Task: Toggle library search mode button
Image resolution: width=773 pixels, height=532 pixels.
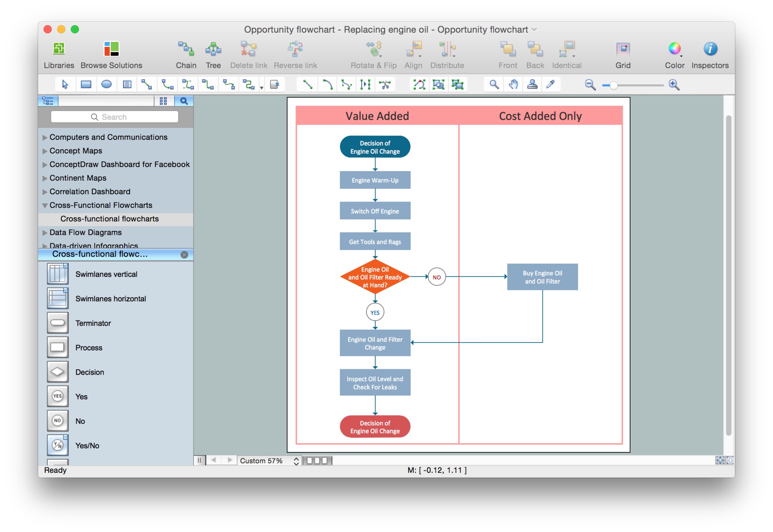Action: point(184,101)
